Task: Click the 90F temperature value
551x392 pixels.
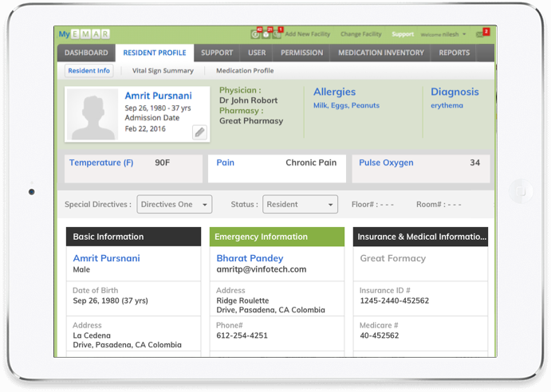Action: tap(163, 163)
